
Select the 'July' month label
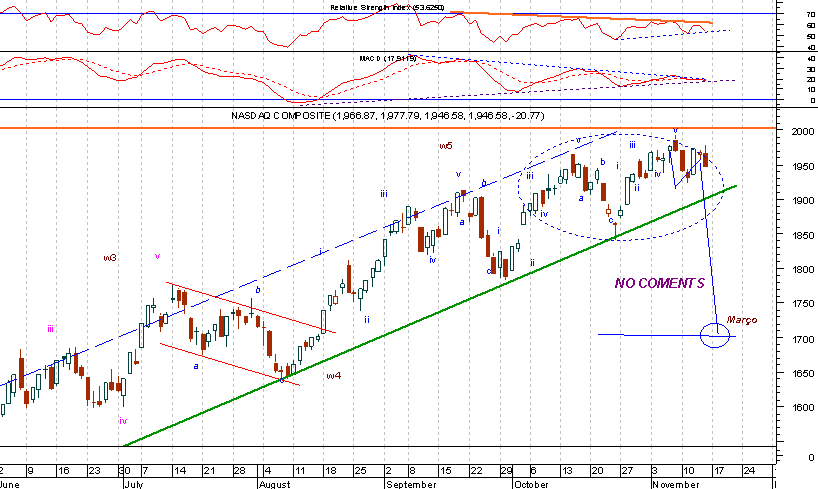pyautogui.click(x=134, y=484)
